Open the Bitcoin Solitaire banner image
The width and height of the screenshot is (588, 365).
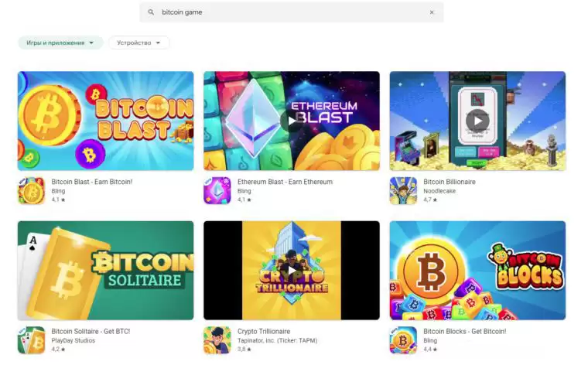(x=105, y=270)
